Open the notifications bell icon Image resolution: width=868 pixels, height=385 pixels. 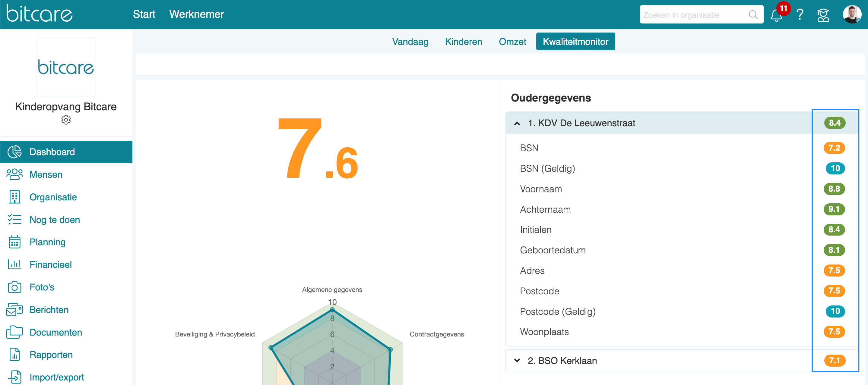click(776, 15)
